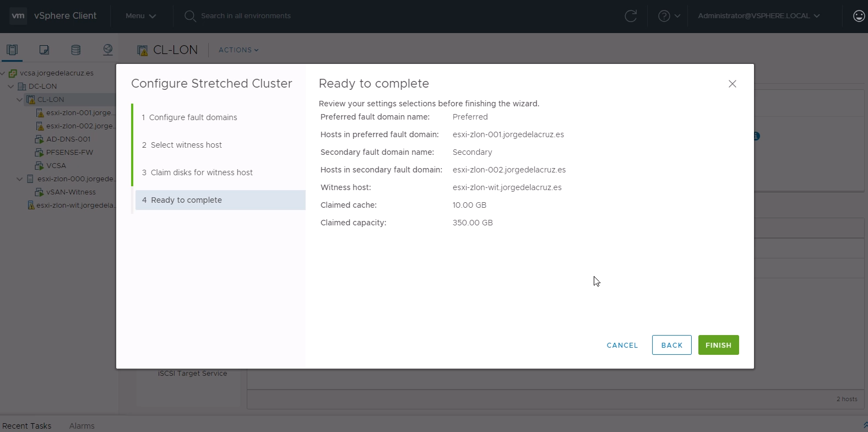Click the VM icon beside AD-DNS-001
Viewport: 868px width, 432px height.
(x=39, y=139)
